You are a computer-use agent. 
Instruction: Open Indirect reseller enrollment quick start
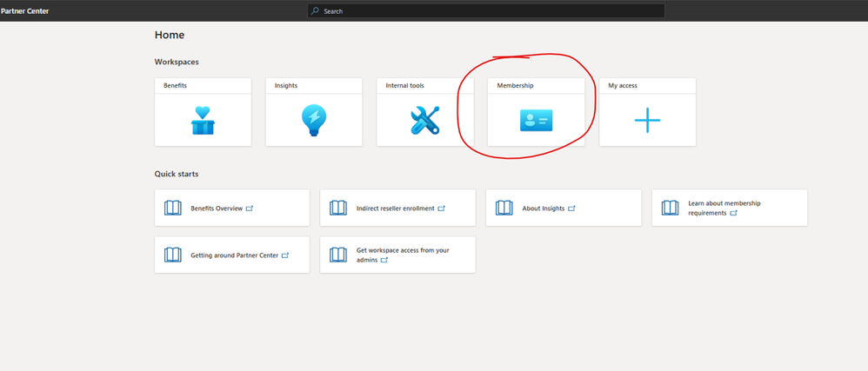397,208
